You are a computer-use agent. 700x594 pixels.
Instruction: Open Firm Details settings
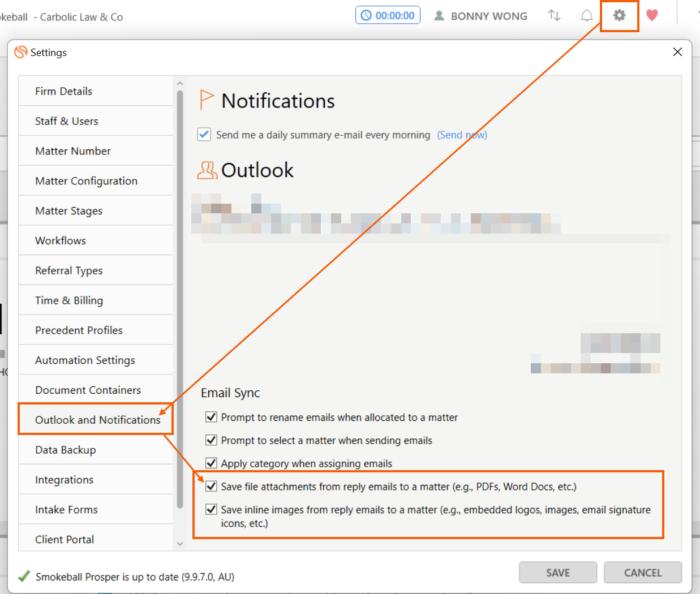[96, 91]
